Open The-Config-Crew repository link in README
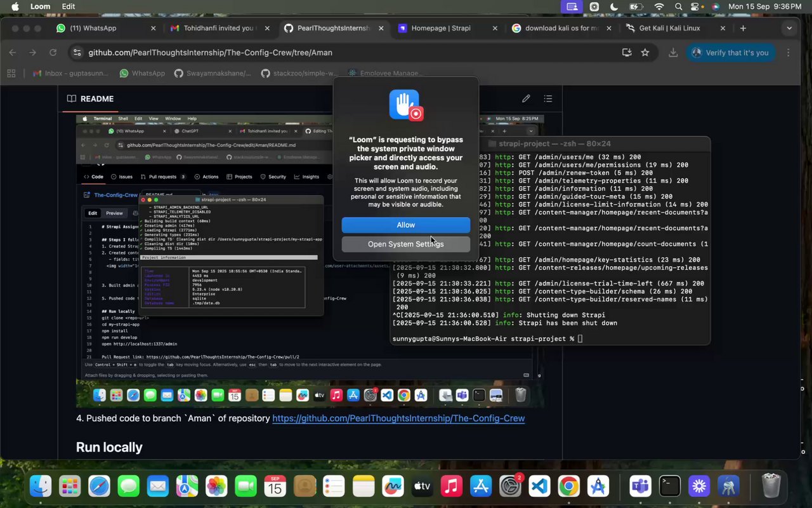 [x=398, y=418]
